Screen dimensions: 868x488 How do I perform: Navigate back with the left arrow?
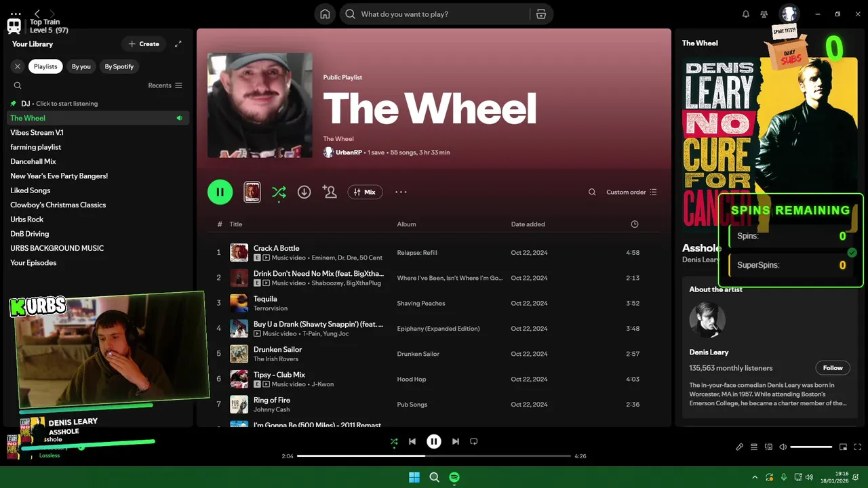coord(37,14)
